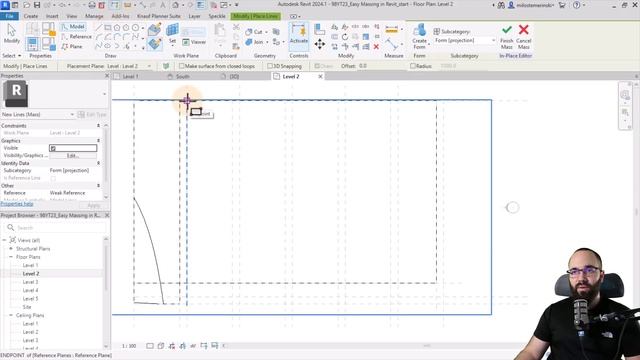Open the work plane Viewer

pyautogui.click(x=194, y=42)
